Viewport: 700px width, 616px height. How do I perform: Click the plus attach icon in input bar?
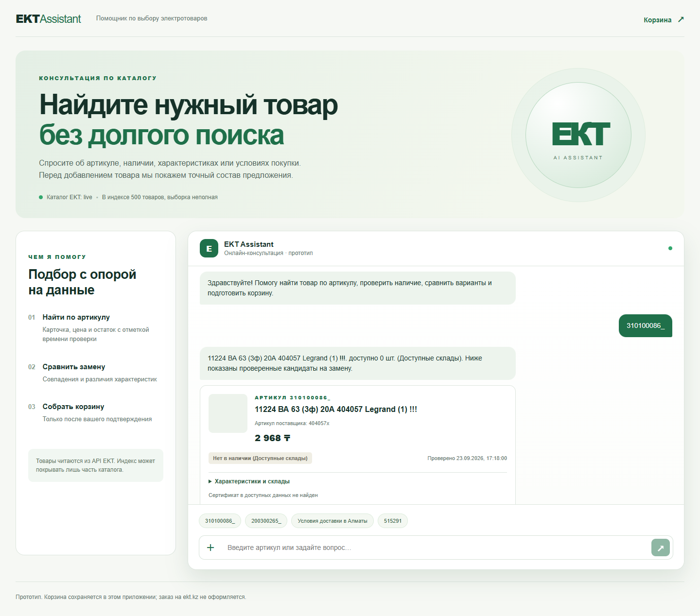pos(210,548)
